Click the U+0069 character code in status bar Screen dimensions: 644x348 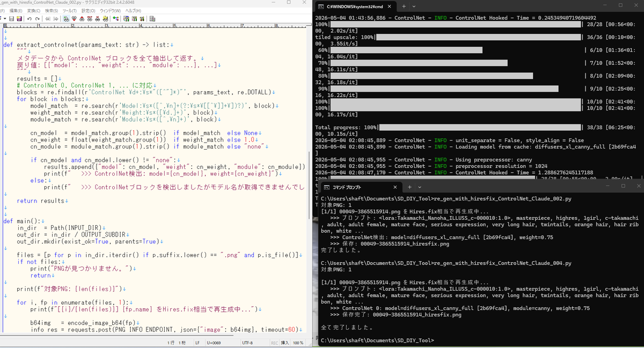click(x=215, y=342)
